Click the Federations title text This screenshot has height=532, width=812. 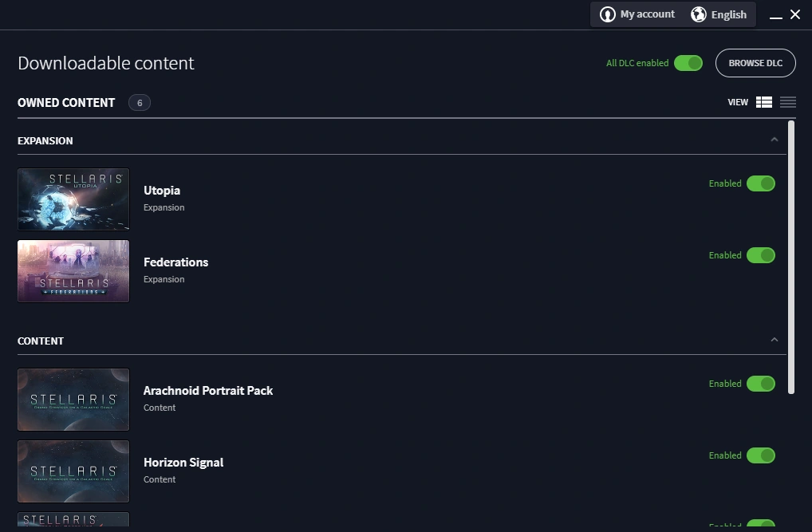coord(175,262)
